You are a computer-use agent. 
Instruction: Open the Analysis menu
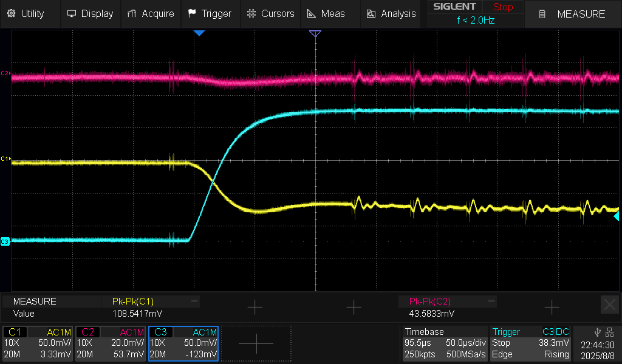[391, 13]
